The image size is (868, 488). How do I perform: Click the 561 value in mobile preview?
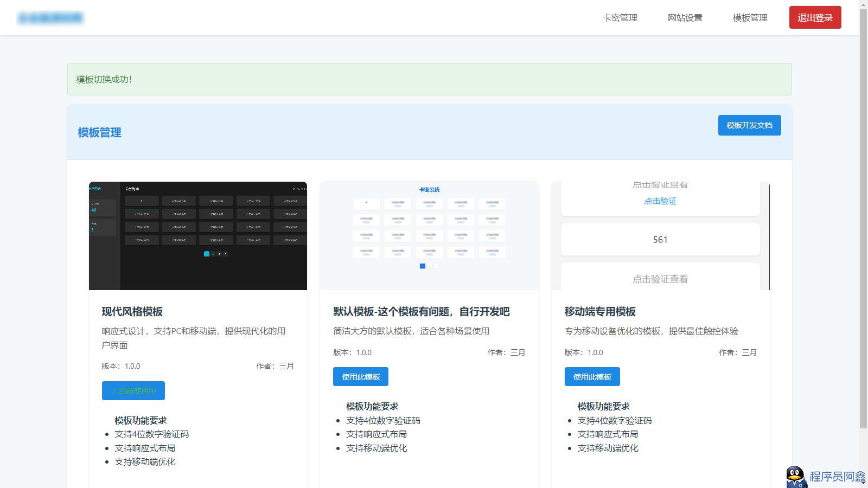[660, 240]
